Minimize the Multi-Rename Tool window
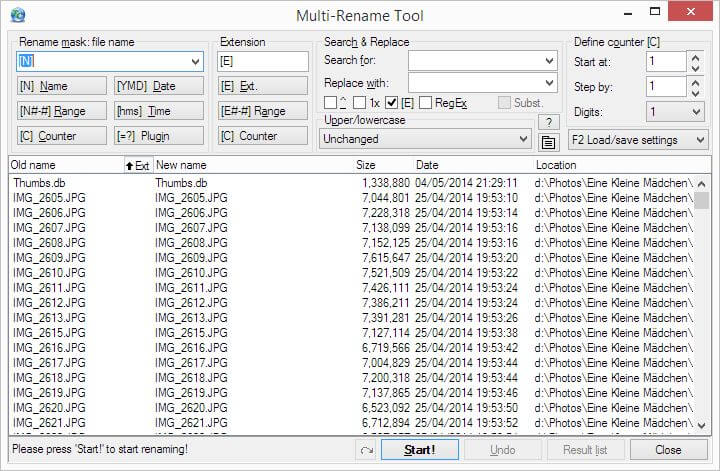The width and height of the screenshot is (720, 471). (x=628, y=13)
